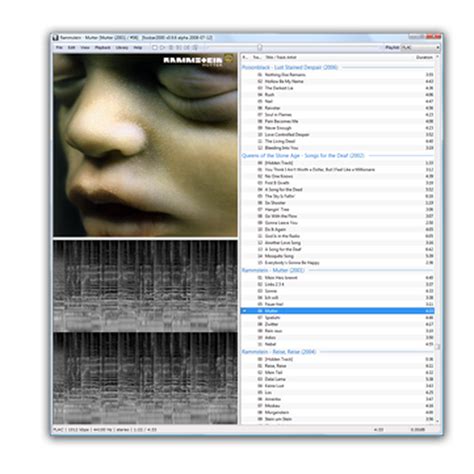This screenshot has width=474, height=474.
Task: Click the Rammstein Mutter album art
Action: tap(145, 145)
